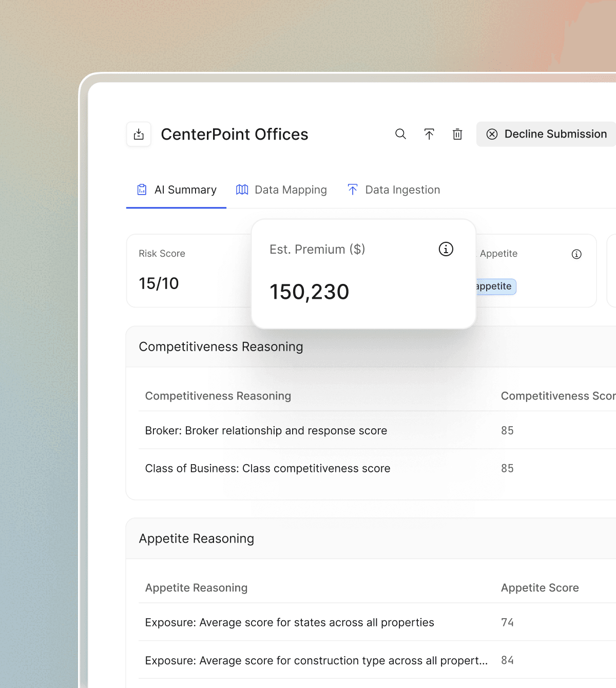Click the CenterPoint Offices title

click(235, 135)
